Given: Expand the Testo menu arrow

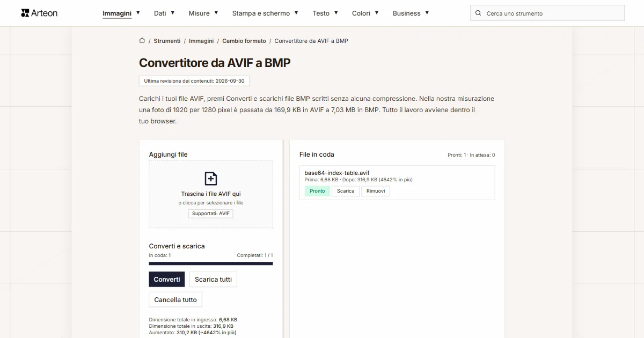Looking at the screenshot, I should [336, 12].
